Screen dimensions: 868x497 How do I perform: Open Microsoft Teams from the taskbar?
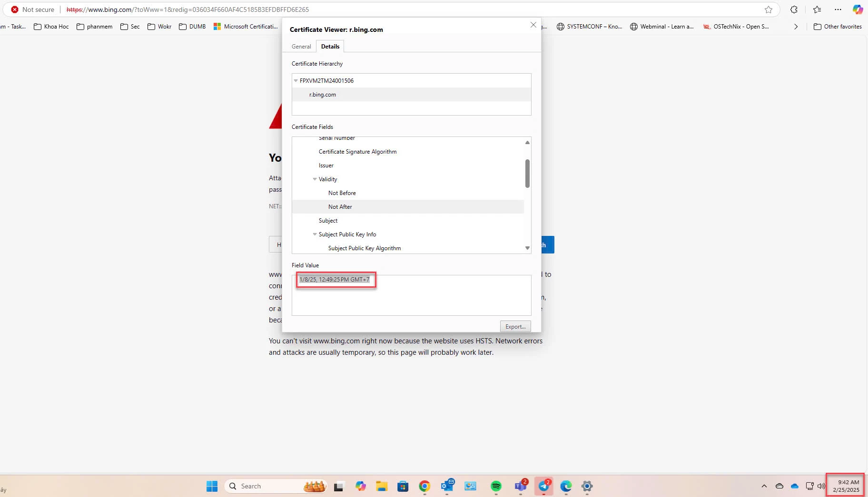point(521,486)
